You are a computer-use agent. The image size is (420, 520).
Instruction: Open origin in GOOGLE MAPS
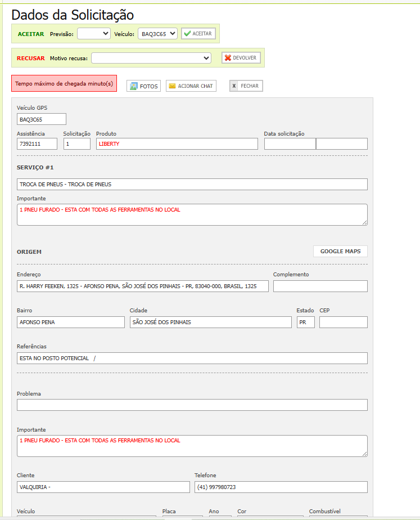click(340, 252)
